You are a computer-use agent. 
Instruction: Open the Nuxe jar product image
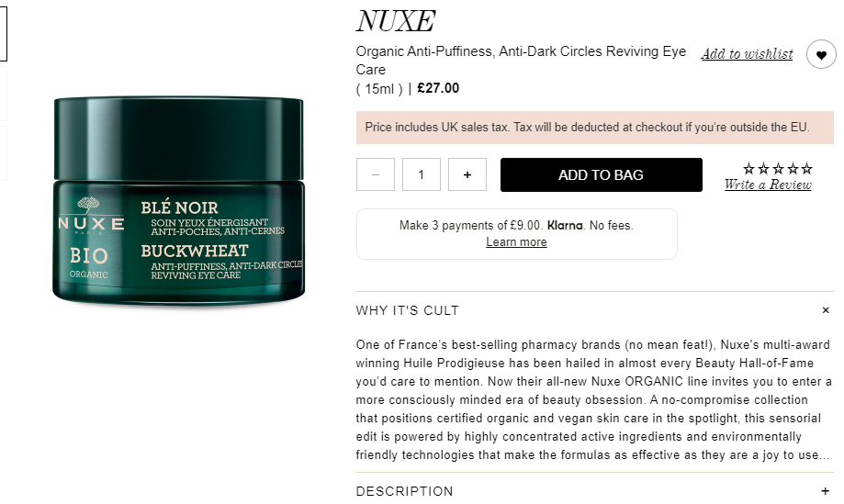click(x=179, y=201)
